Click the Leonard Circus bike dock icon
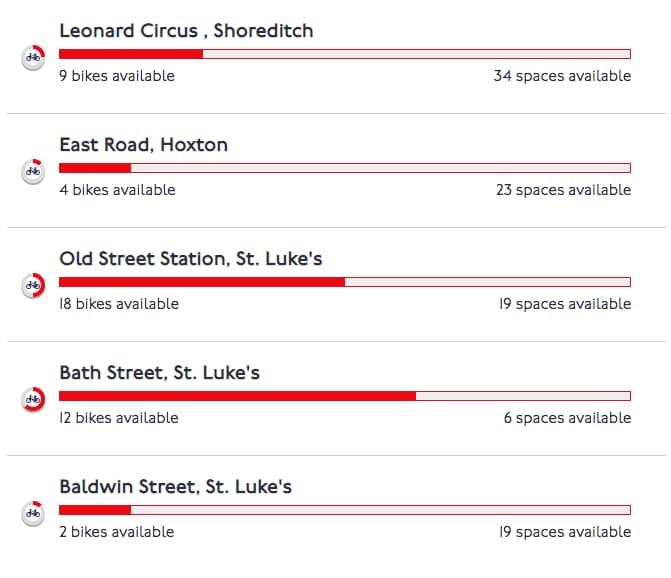Viewport: 671px width, 578px height. (x=33, y=58)
